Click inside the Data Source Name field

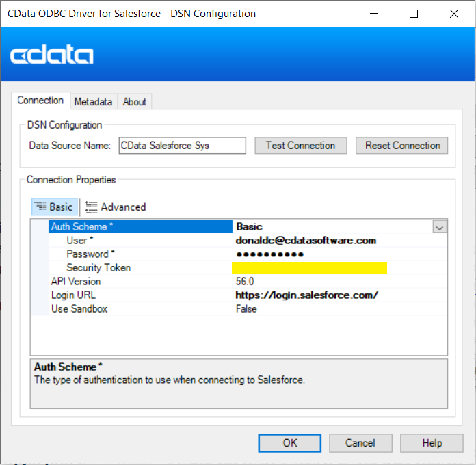pos(181,146)
